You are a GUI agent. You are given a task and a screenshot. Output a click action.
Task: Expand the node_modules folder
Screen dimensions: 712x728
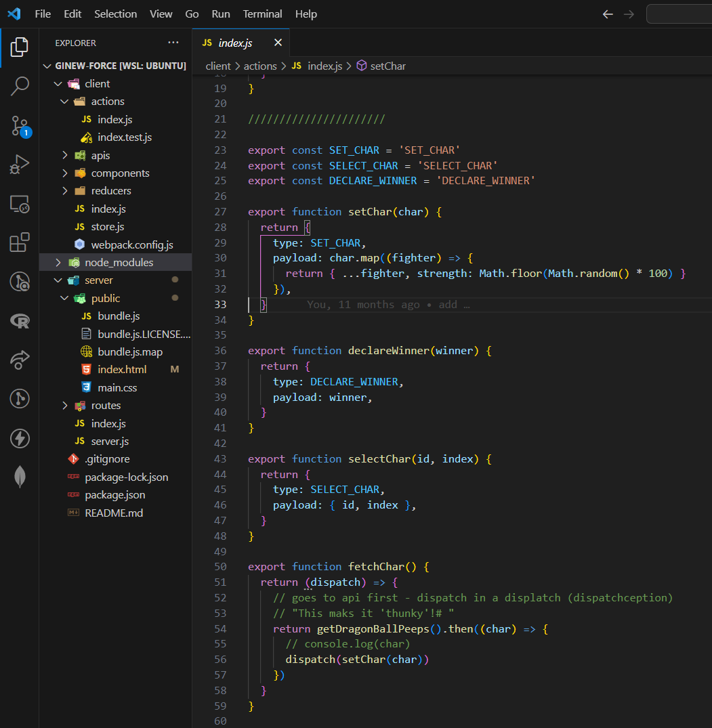pos(58,263)
